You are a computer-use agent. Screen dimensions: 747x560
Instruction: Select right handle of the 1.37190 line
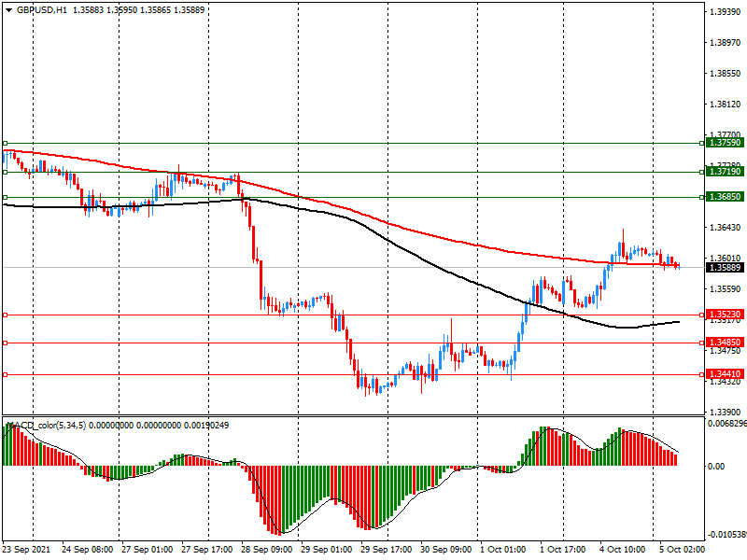(x=702, y=172)
